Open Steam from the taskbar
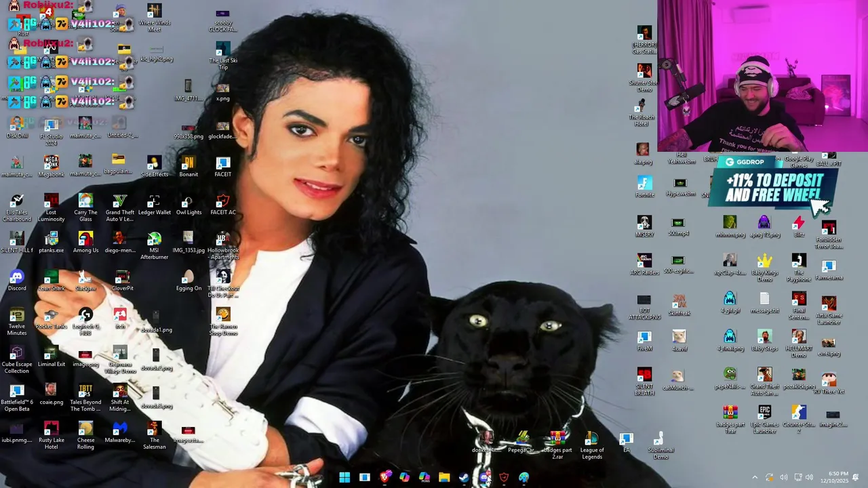Viewport: 868px width, 488px height. (464, 478)
